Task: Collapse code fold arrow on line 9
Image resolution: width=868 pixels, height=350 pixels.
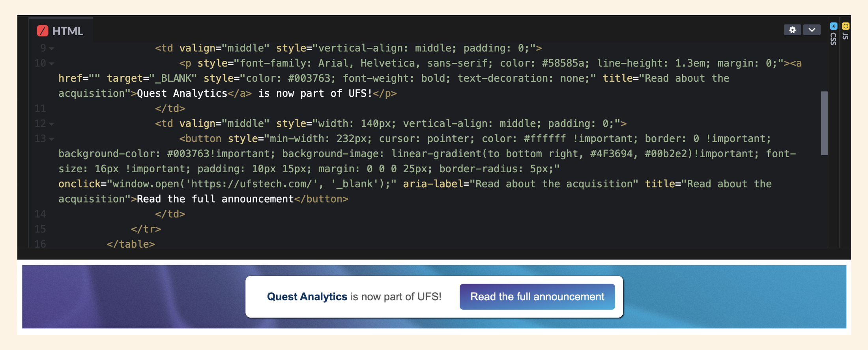Action: [52, 49]
